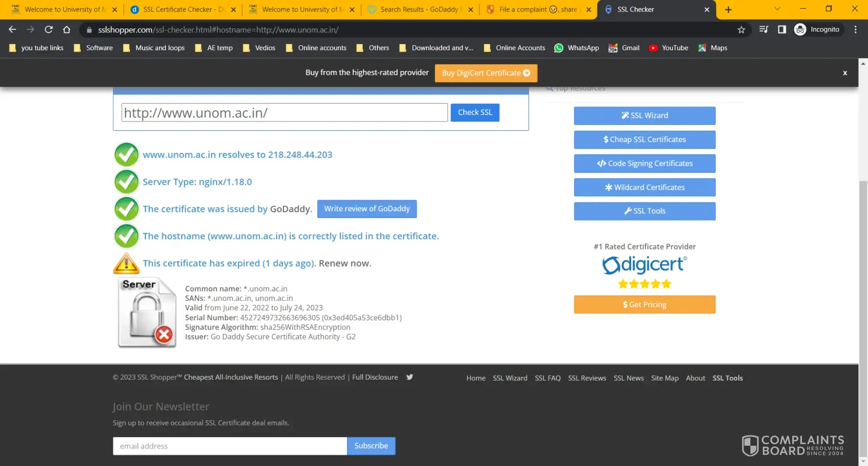The height and width of the screenshot is (466, 868).
Task: Click the Get Pricing orange button
Action: (644, 304)
